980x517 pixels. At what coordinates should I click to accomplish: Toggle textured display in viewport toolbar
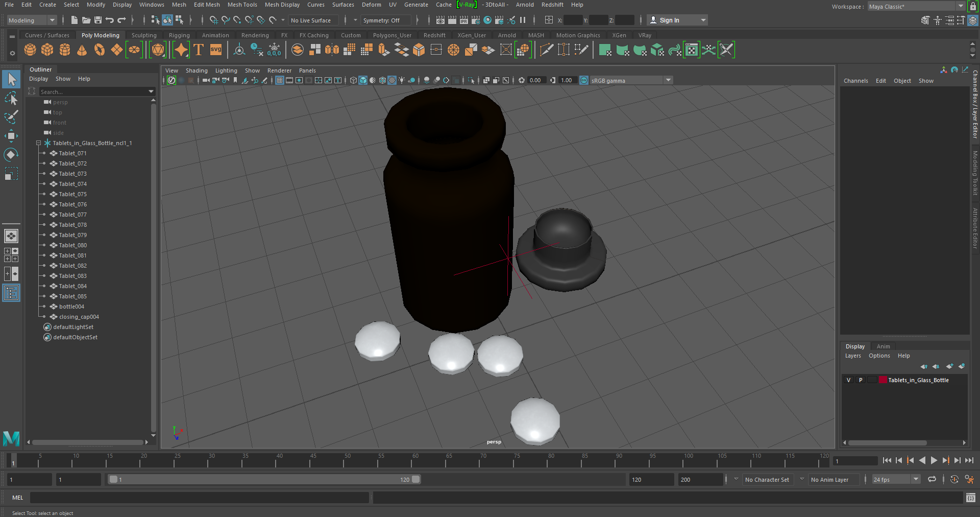pyautogui.click(x=392, y=80)
